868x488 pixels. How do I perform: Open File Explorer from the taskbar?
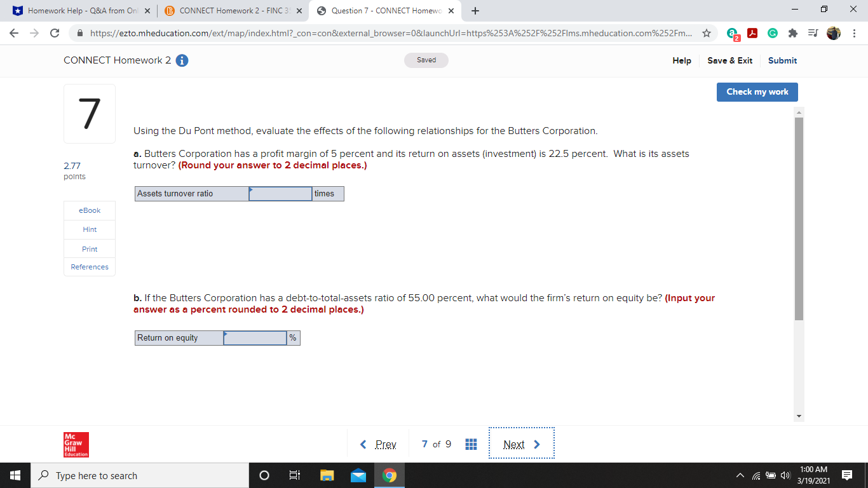point(327,475)
